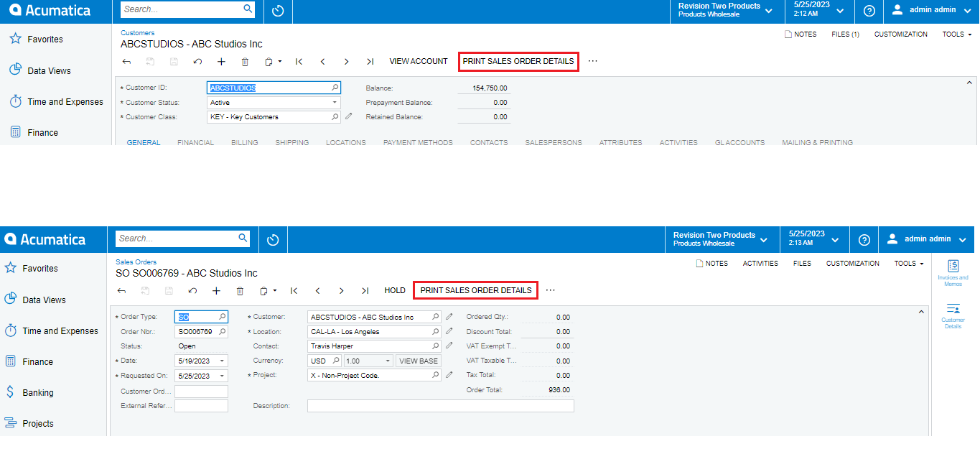Click the View Base button
The image size is (980, 449).
[x=419, y=360]
